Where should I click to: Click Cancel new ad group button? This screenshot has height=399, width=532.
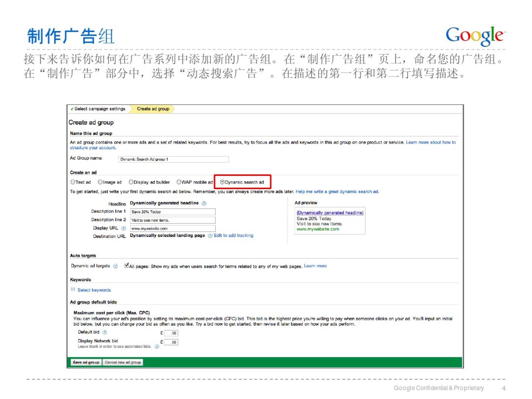click(123, 362)
